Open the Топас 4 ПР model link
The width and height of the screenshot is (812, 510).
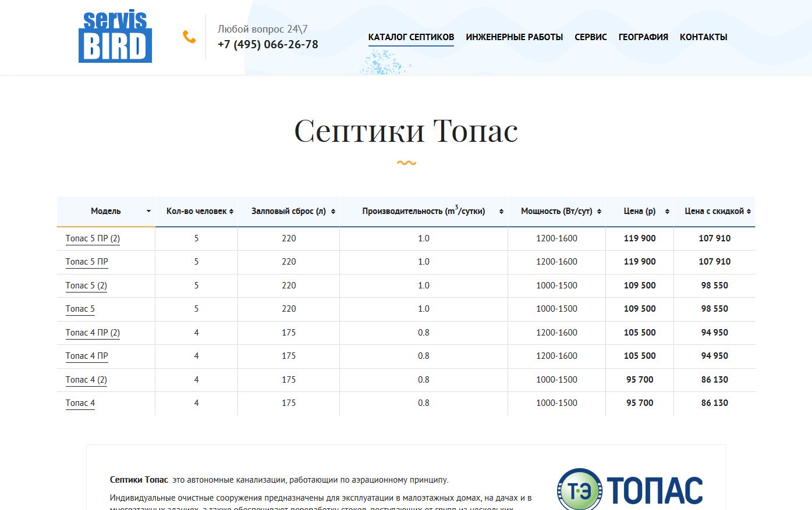[87, 356]
